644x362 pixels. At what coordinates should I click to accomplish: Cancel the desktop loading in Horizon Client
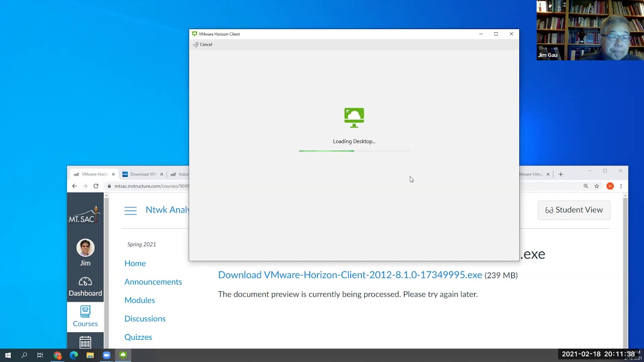(x=203, y=45)
